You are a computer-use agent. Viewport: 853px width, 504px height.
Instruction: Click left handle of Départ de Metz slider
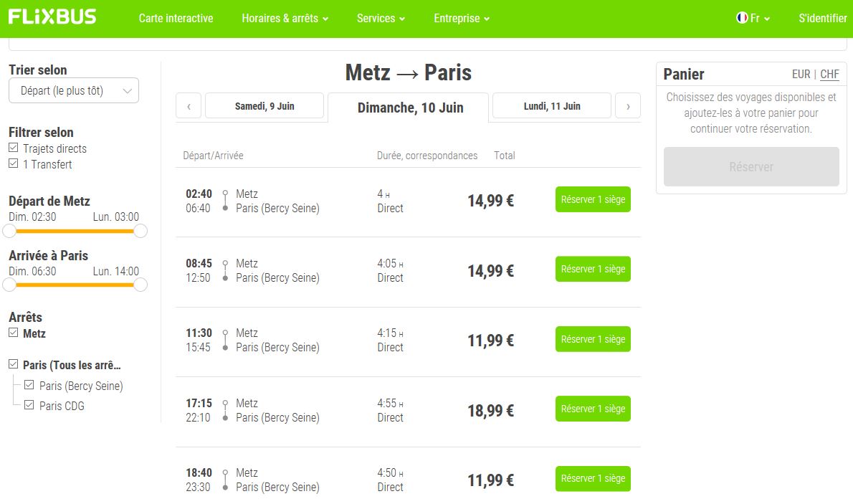[9, 231]
